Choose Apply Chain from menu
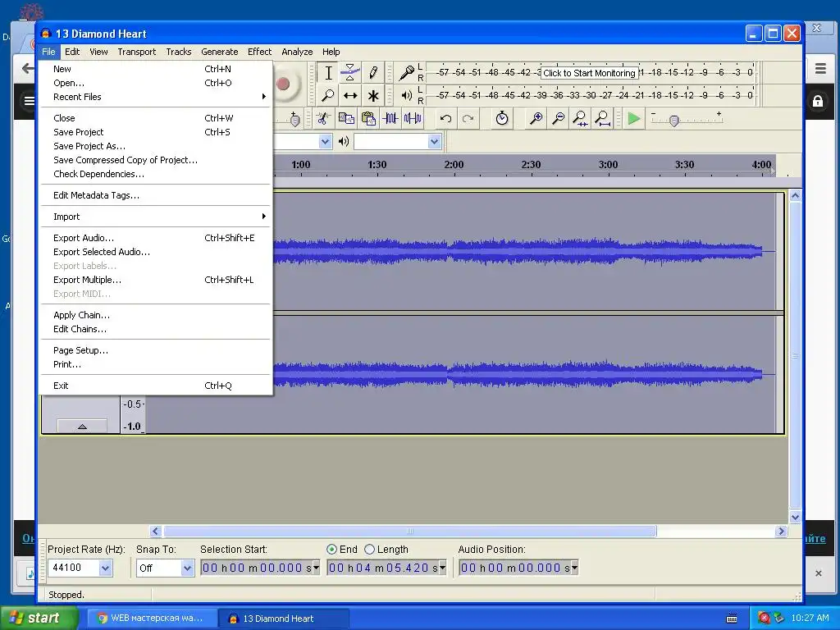Viewport: 840px width, 630px height. 157,315
